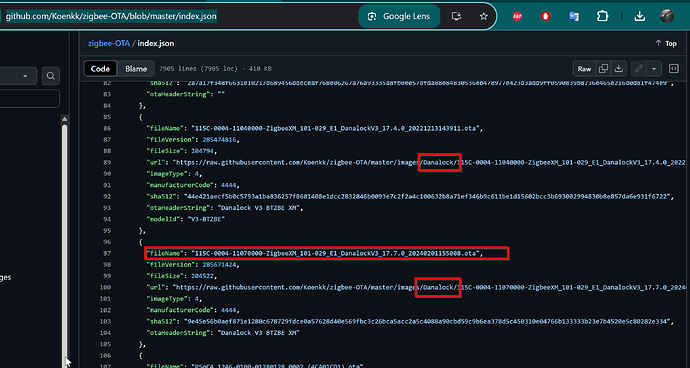Image resolution: width=690 pixels, height=368 pixels.
Task: Click manufacturerCode 4444 on line 91
Action: click(229, 185)
